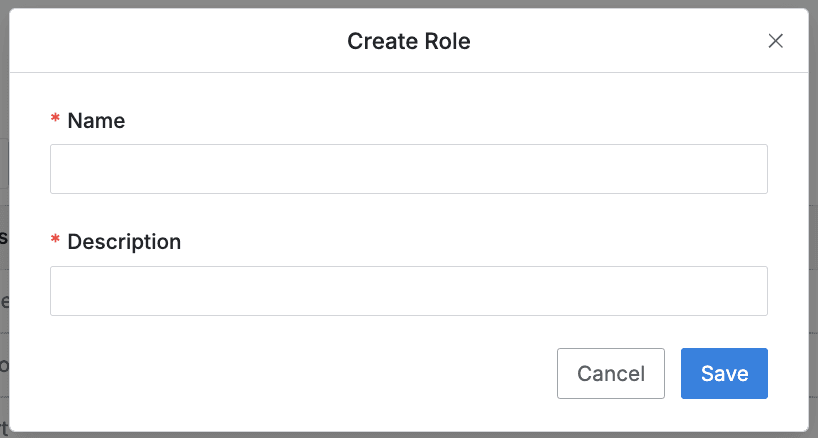Focus the role description entry box
Screen dimensions: 818x438
click(x=408, y=291)
